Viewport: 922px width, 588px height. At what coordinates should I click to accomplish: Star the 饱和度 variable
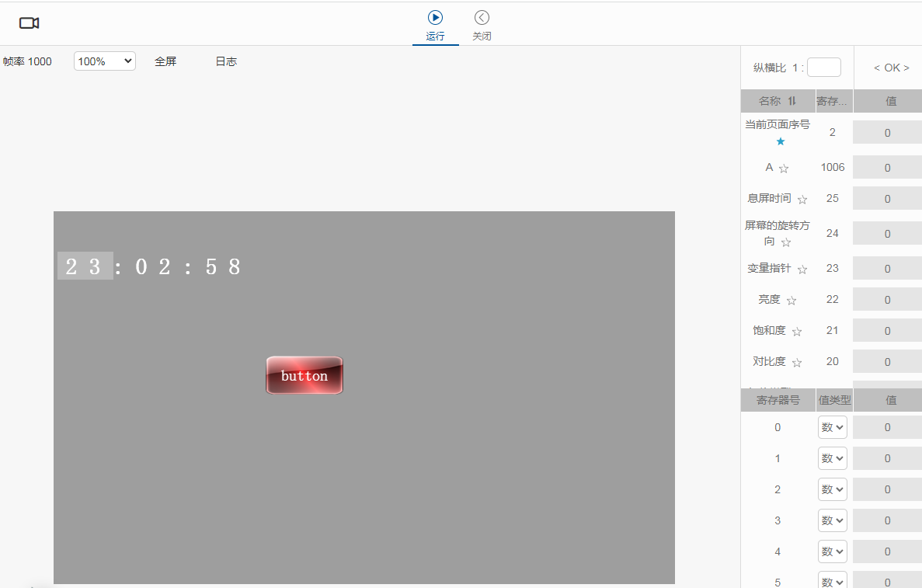[x=797, y=332]
